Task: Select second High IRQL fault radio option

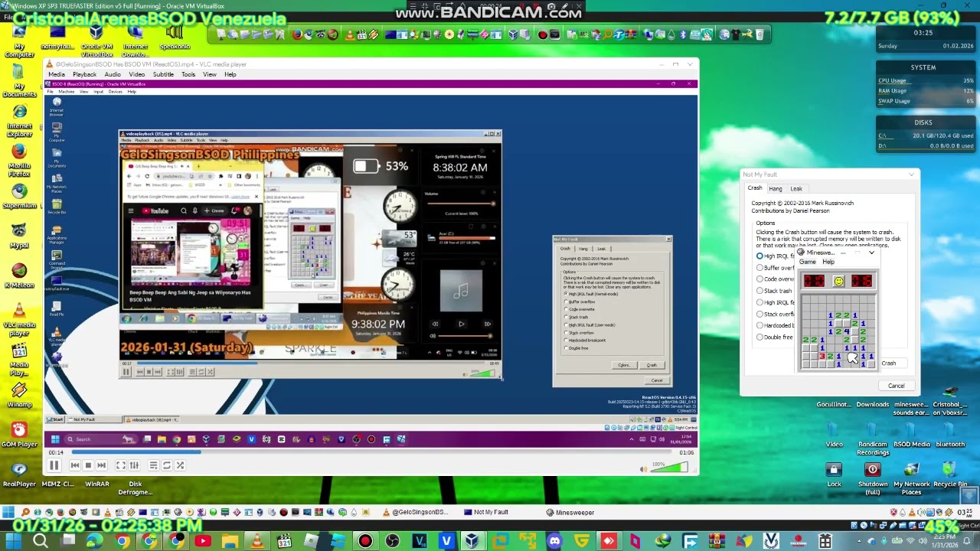Action: coord(759,302)
